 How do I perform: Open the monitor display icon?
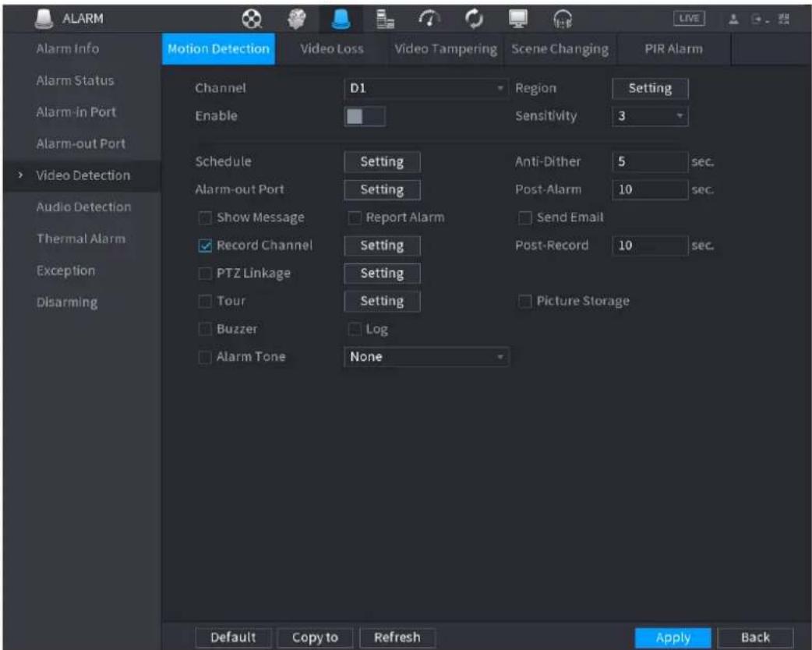click(x=518, y=19)
